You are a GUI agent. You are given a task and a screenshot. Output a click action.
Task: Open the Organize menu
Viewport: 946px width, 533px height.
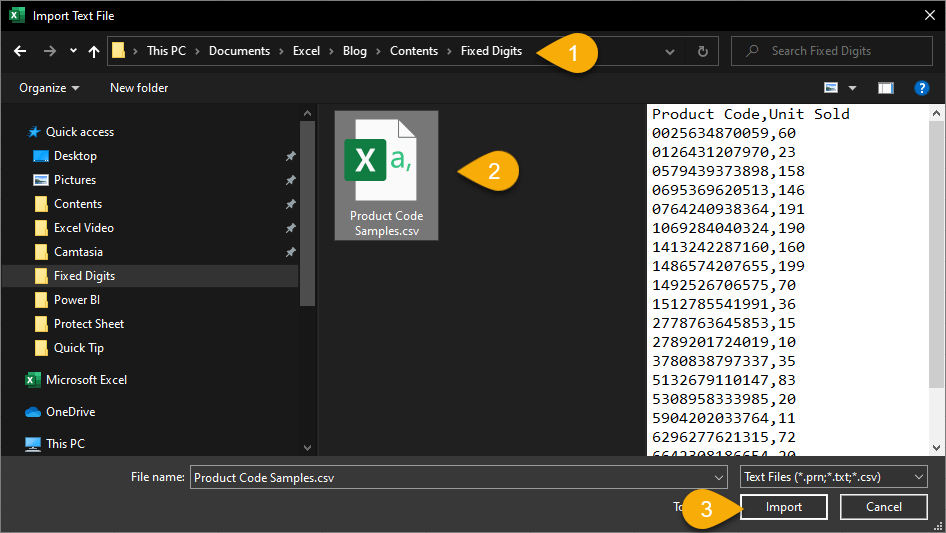[x=49, y=88]
